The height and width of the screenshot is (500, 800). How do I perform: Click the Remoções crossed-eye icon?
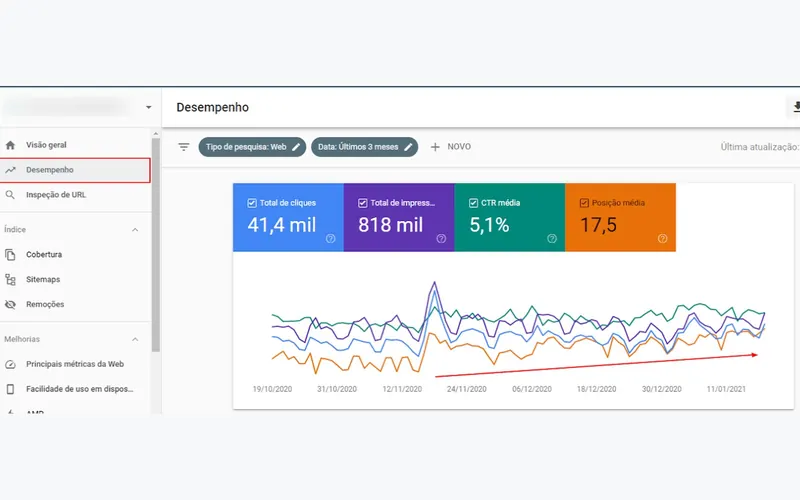tap(10, 304)
